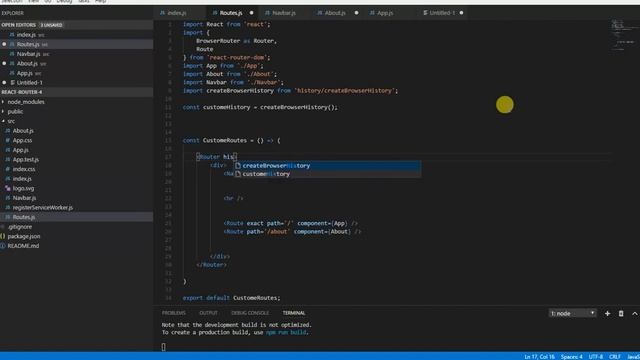Click the README.md info icon
Image resolution: width=640 pixels, height=360 pixels.
tap(3, 246)
